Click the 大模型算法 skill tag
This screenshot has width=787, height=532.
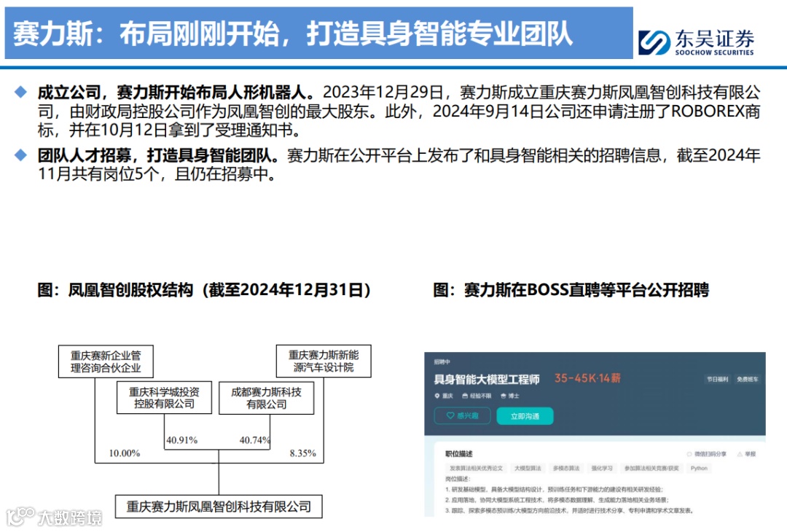point(528,469)
